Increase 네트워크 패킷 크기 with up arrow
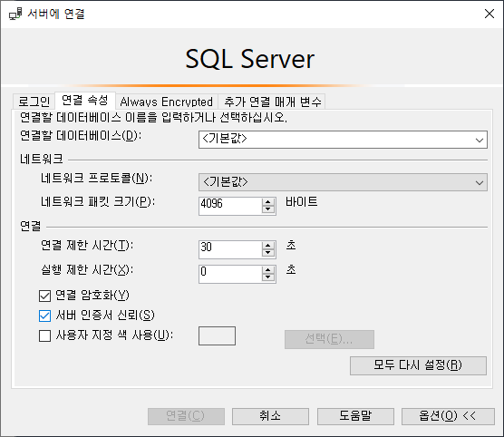Image resolution: width=504 pixels, height=437 pixels. coord(268,202)
